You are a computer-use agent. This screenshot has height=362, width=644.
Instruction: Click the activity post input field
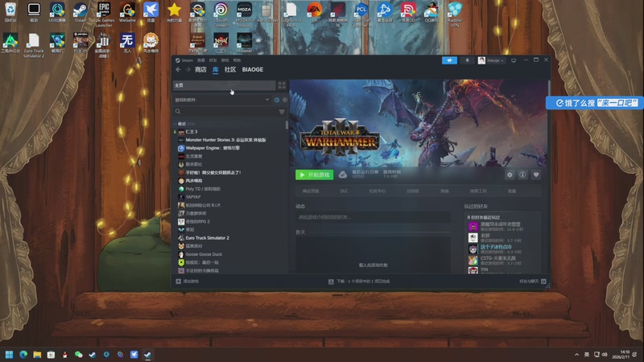click(373, 217)
